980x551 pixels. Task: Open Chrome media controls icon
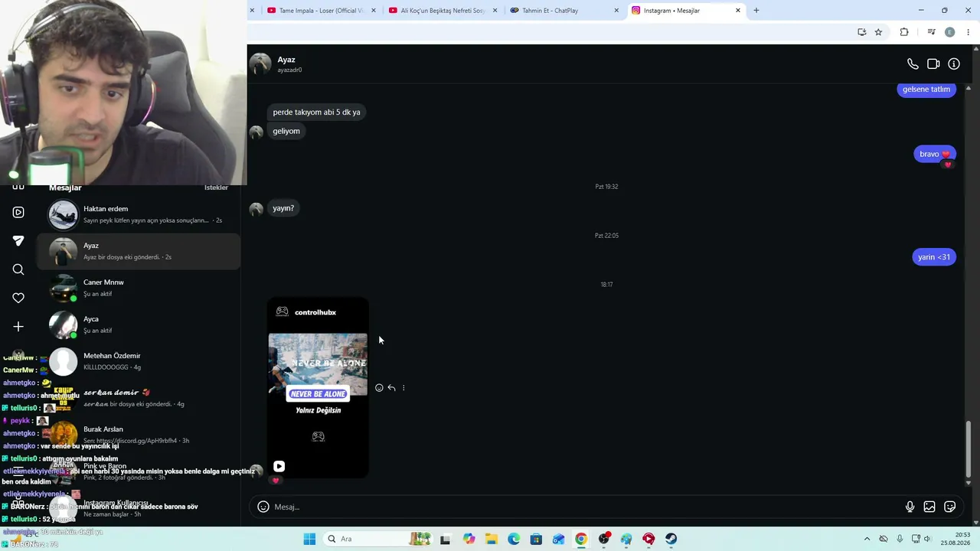tap(931, 32)
